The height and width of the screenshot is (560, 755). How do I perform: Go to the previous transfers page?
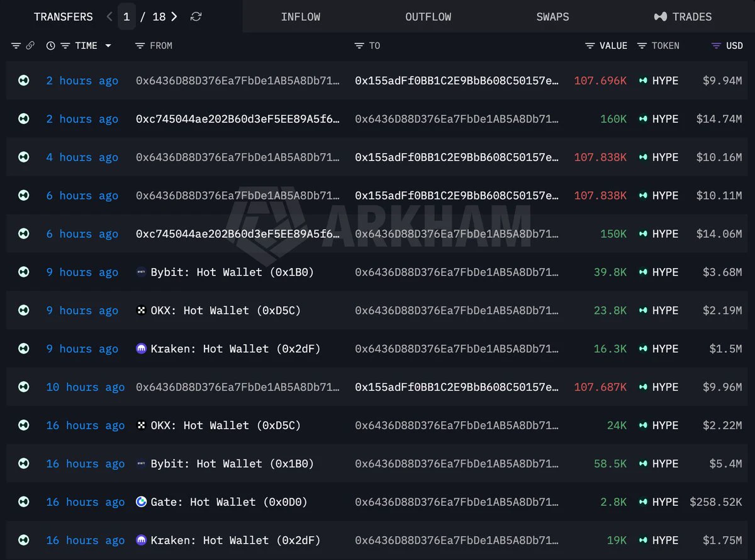click(x=109, y=16)
